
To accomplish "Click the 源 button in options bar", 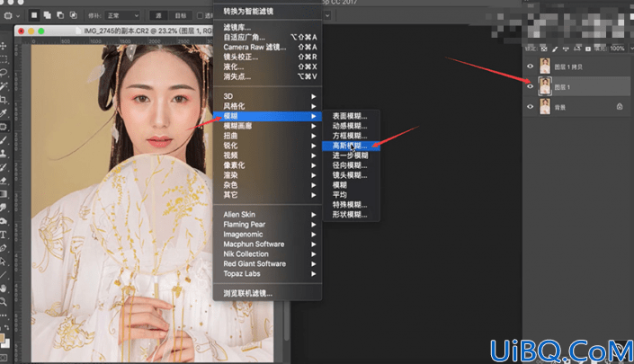I will pos(158,15).
